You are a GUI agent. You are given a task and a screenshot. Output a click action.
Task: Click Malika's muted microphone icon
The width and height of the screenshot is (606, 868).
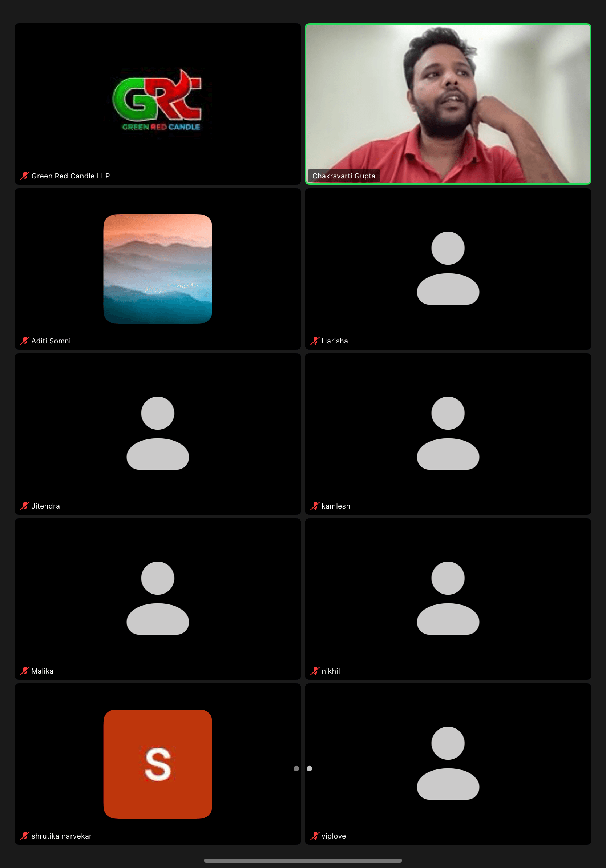click(25, 671)
